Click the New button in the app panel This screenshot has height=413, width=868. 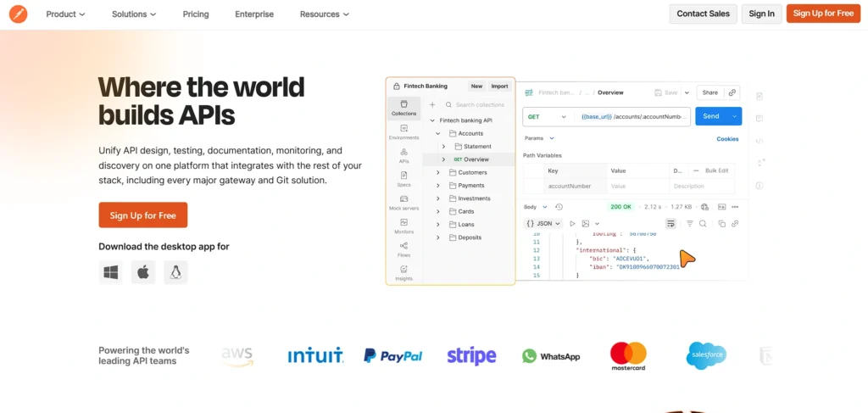click(x=476, y=87)
